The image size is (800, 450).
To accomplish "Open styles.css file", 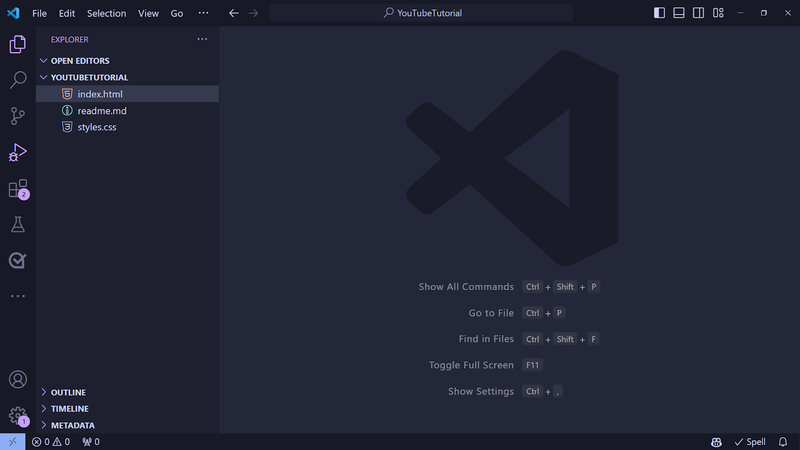I will pyautogui.click(x=127, y=127).
